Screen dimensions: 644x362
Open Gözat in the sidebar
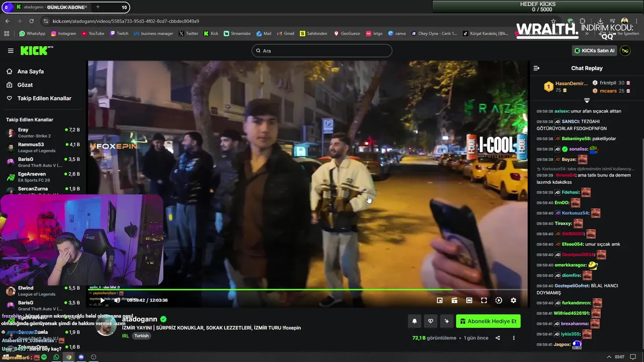tap(25, 85)
